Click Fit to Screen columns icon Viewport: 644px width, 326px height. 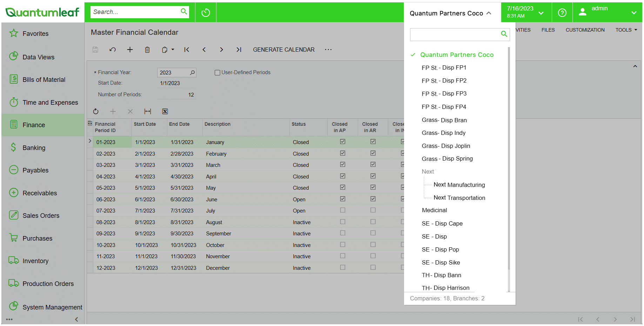click(148, 111)
